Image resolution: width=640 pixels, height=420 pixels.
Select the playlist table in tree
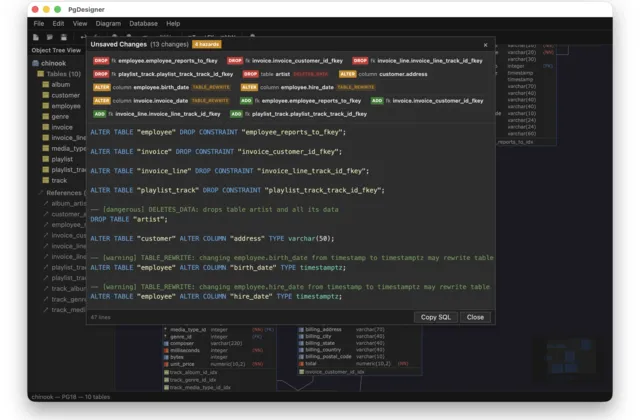pyautogui.click(x=62, y=159)
